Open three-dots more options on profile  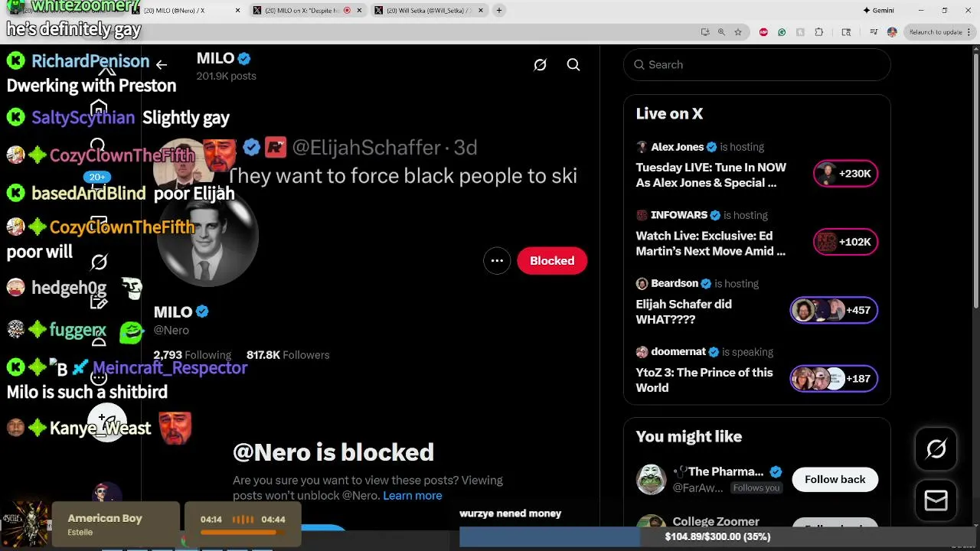click(x=497, y=261)
